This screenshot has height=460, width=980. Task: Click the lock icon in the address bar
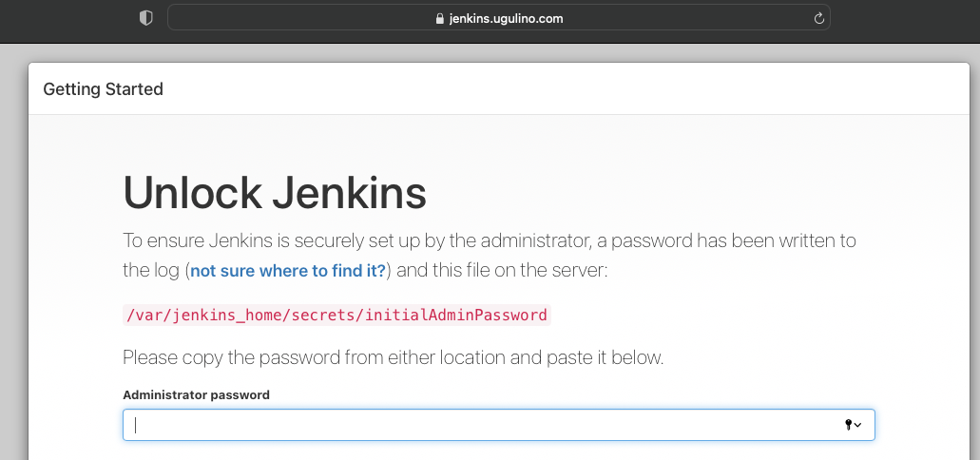pyautogui.click(x=439, y=19)
